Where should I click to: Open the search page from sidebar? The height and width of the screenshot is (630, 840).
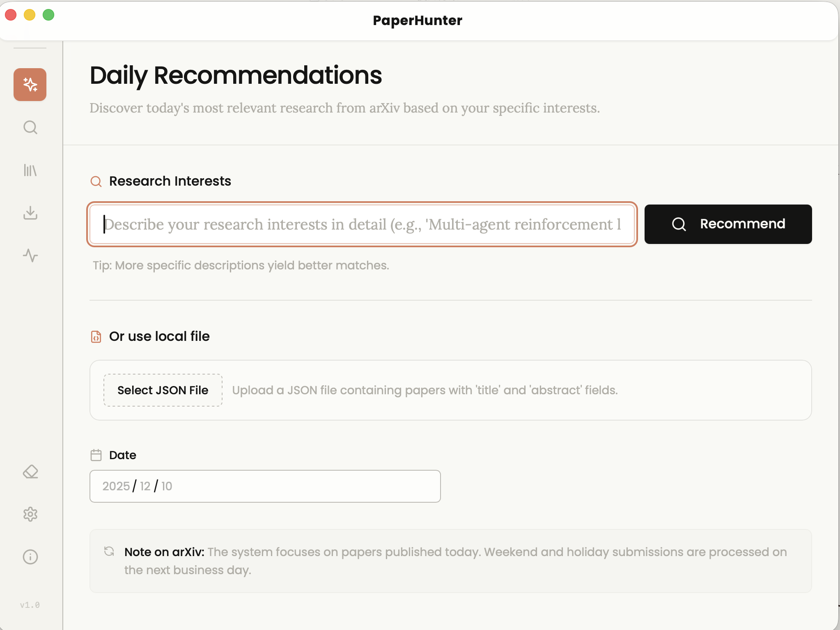[x=30, y=127]
